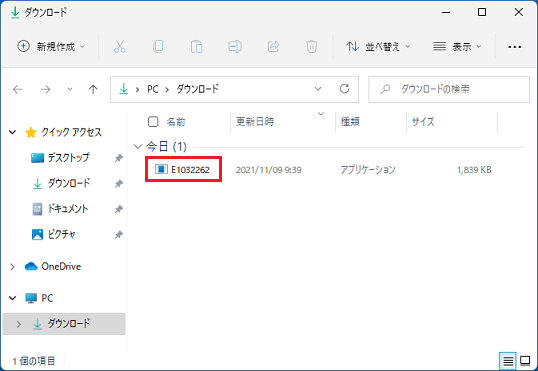The image size is (538, 371).
Task: Click pin icon beside quick access ダウンロード
Action: (119, 184)
